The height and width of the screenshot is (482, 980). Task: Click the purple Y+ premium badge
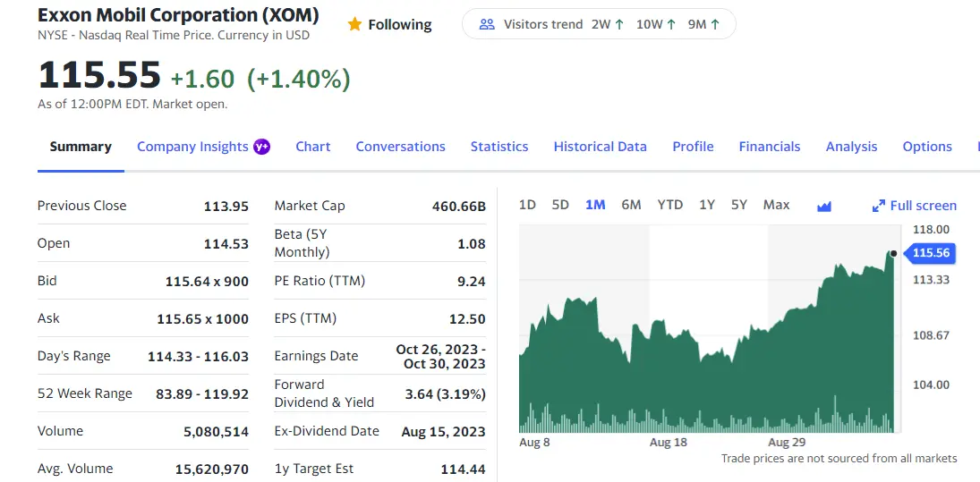[x=261, y=147]
